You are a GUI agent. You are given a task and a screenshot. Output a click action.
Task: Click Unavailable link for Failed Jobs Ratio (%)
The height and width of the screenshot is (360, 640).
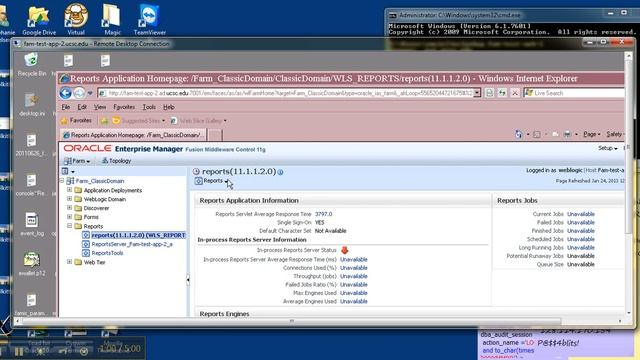click(x=353, y=284)
